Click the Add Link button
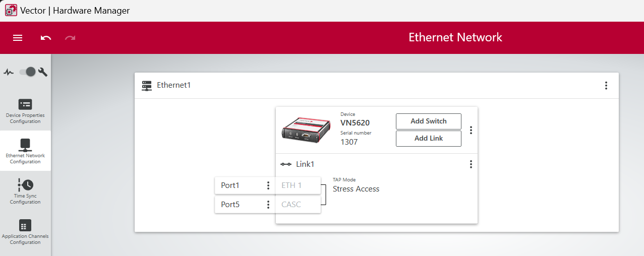Image resolution: width=644 pixels, height=256 pixels. (x=428, y=139)
